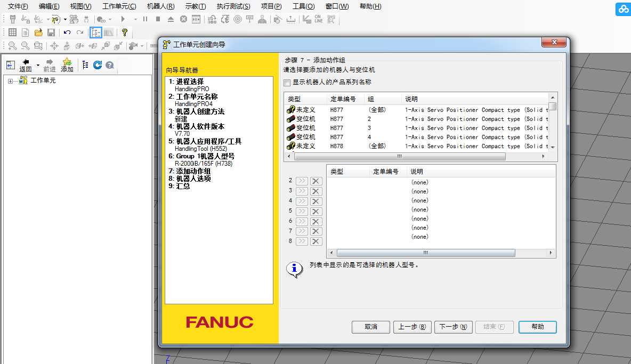Click the X remove button for group 2

tap(316, 181)
